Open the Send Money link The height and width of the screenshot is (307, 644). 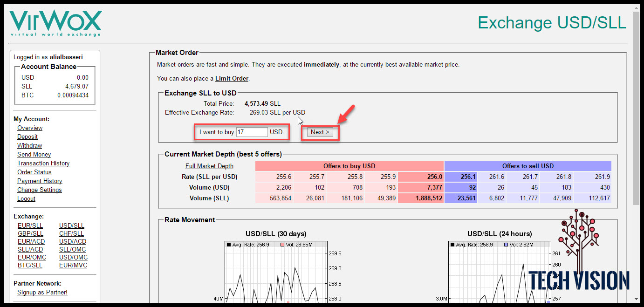[x=34, y=154]
